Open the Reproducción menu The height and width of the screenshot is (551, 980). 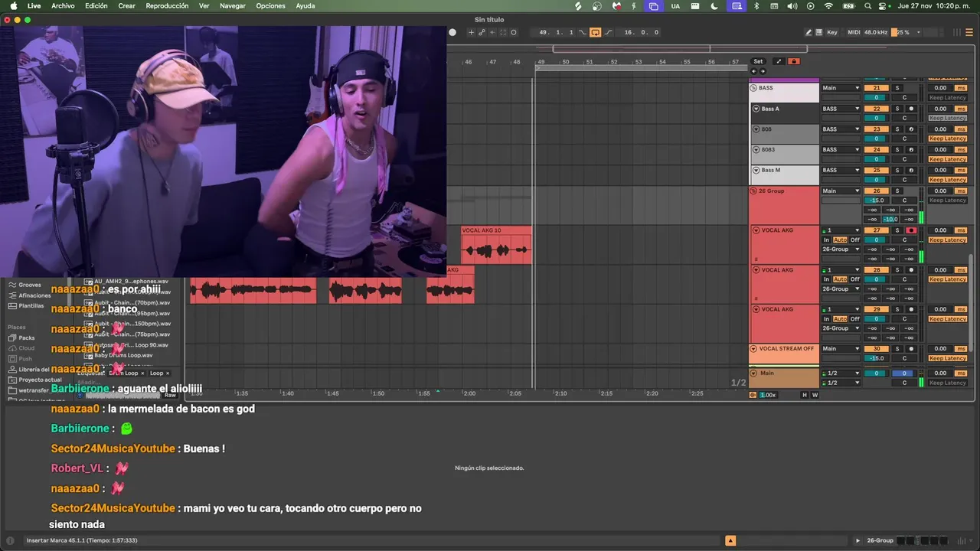point(167,5)
